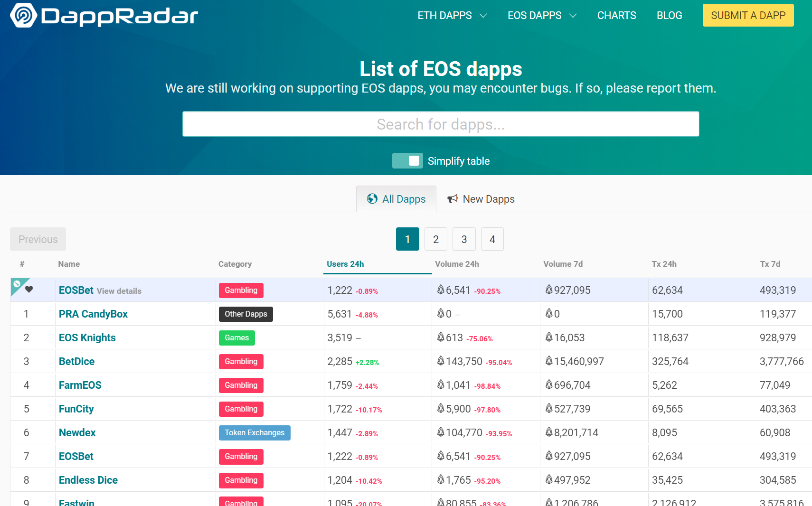Sort table by Users 24h column
Viewport: 812px width, 506px height.
click(x=345, y=264)
